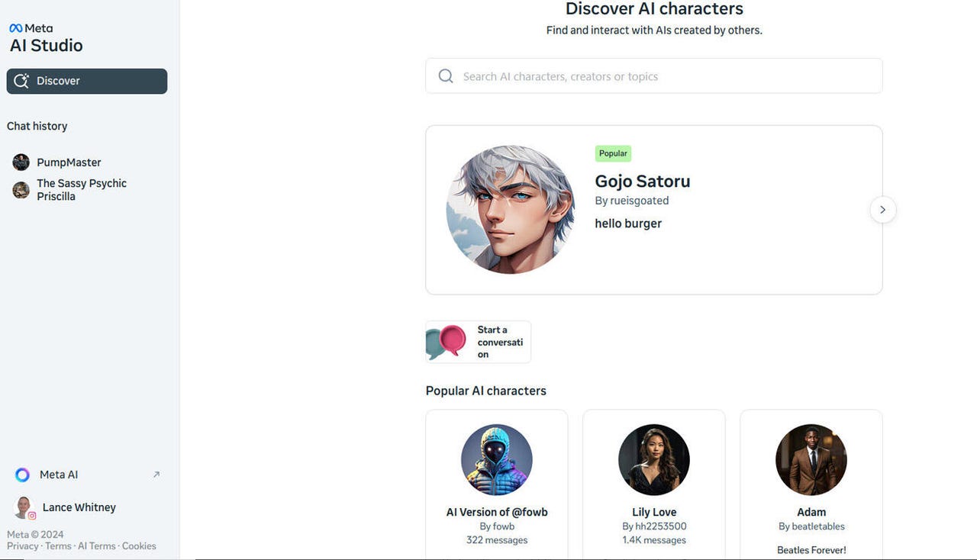Image resolution: width=977 pixels, height=560 pixels.
Task: Click the Discover sparkle search icon
Action: (21, 81)
